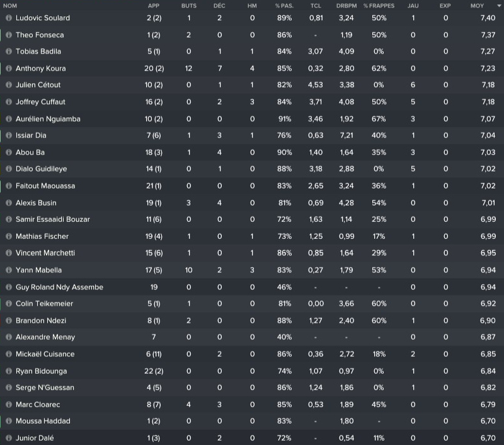This screenshot has width=504, height=445.
Task: Open Theo Fonseca's player profile
Action: 40,35
